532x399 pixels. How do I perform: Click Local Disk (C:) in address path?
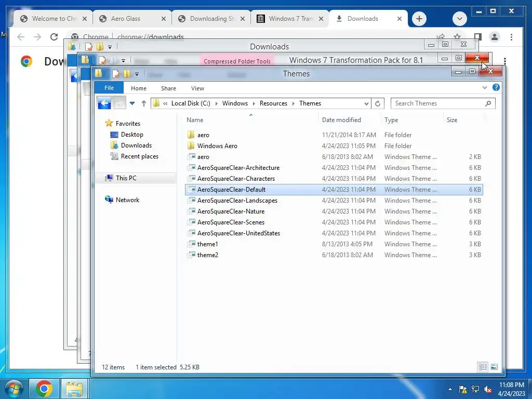point(191,103)
